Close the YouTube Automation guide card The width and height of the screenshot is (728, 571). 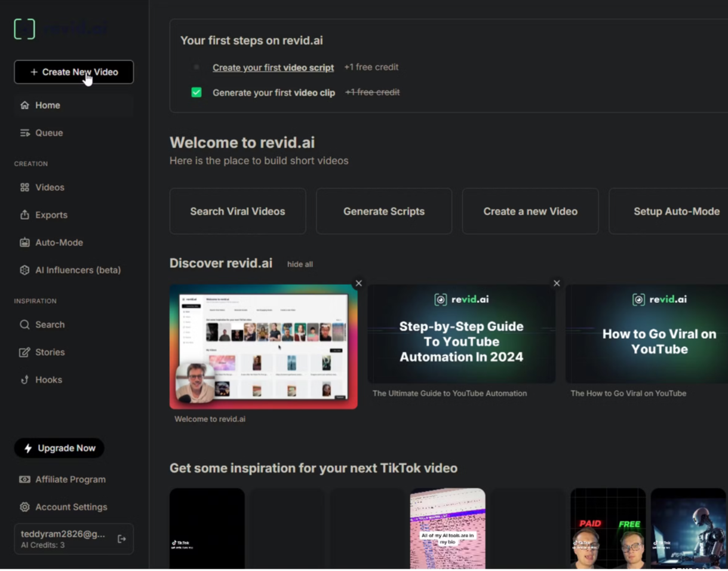557,283
